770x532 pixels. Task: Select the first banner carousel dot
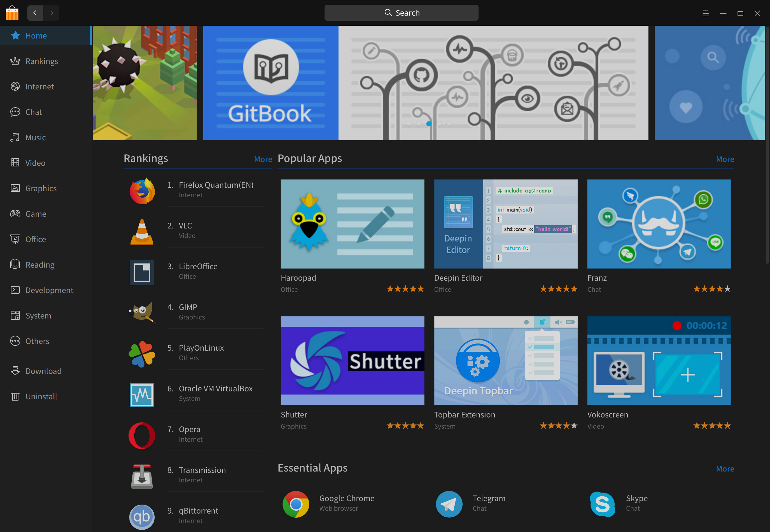coord(408,124)
